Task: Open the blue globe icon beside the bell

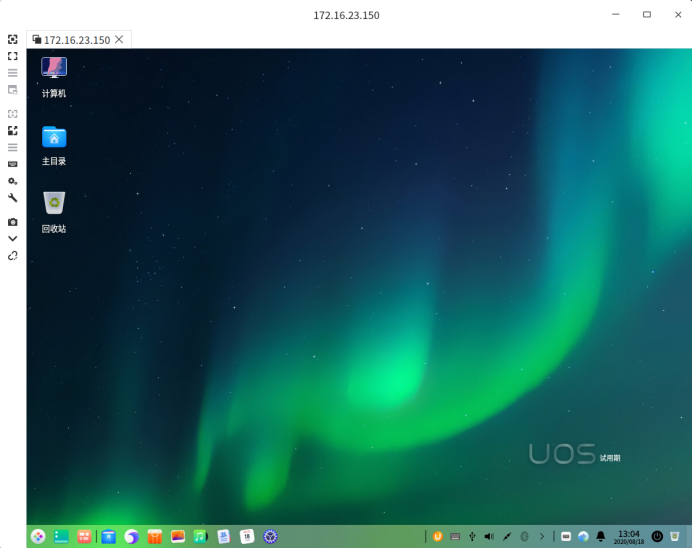Action: coord(583,537)
